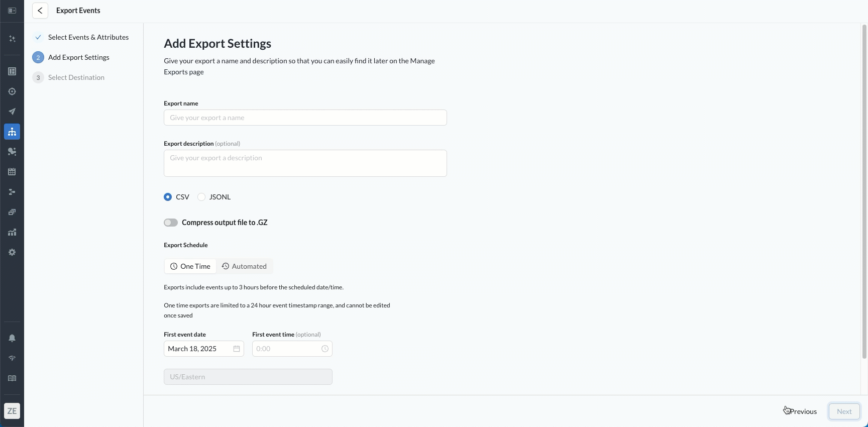The width and height of the screenshot is (868, 427).
Task: Open the US/Eastern timezone dropdown
Action: [248, 377]
